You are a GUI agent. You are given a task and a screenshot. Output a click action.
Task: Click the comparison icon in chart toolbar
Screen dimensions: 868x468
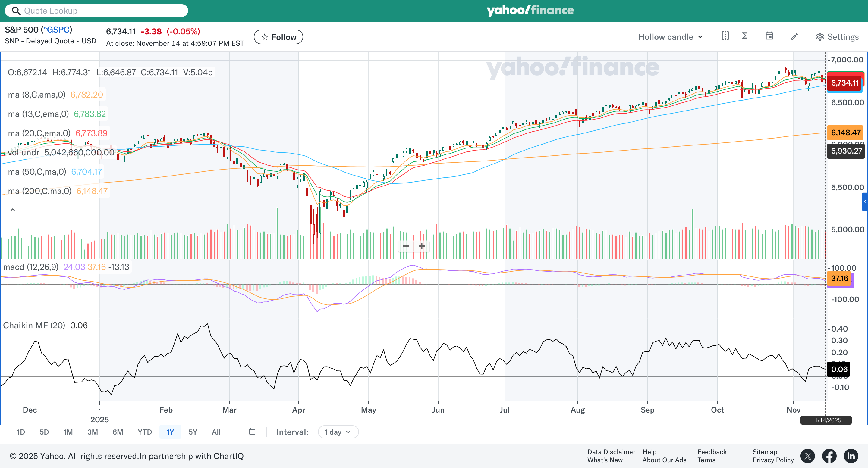pos(725,36)
